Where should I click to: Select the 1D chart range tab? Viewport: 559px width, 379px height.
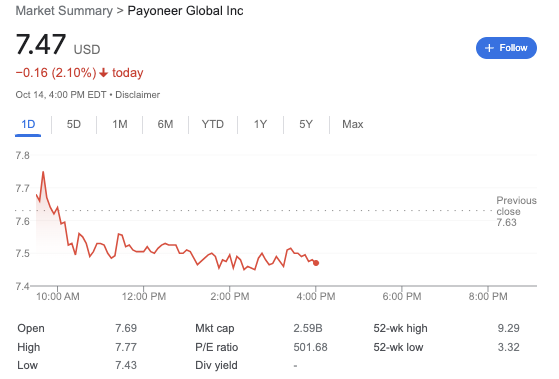click(28, 124)
